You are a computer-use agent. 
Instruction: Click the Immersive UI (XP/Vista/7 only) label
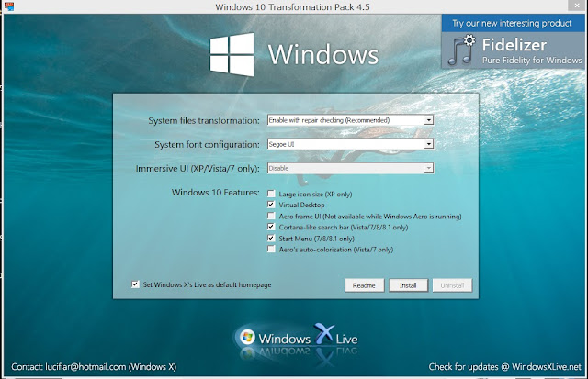click(x=198, y=169)
